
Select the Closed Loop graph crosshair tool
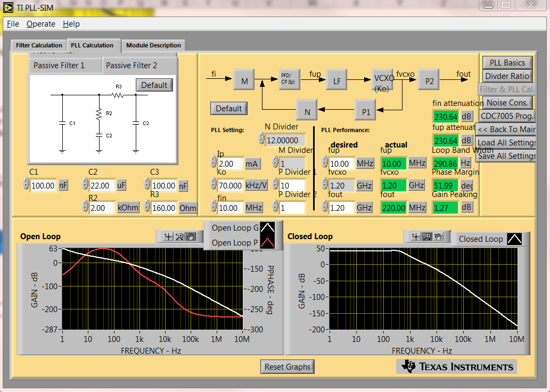point(417,237)
